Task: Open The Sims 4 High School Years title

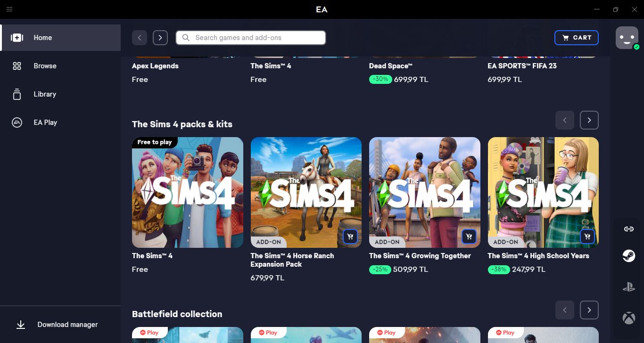Action: tap(538, 256)
